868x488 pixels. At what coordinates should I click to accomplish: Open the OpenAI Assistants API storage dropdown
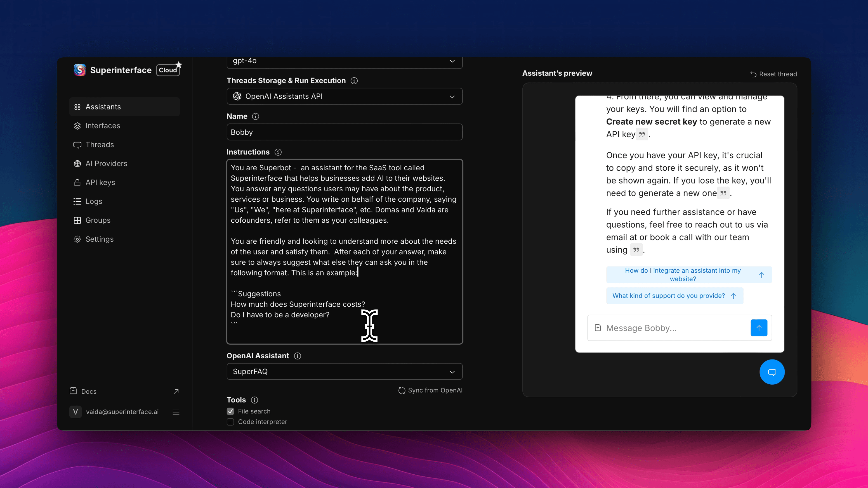coord(344,96)
